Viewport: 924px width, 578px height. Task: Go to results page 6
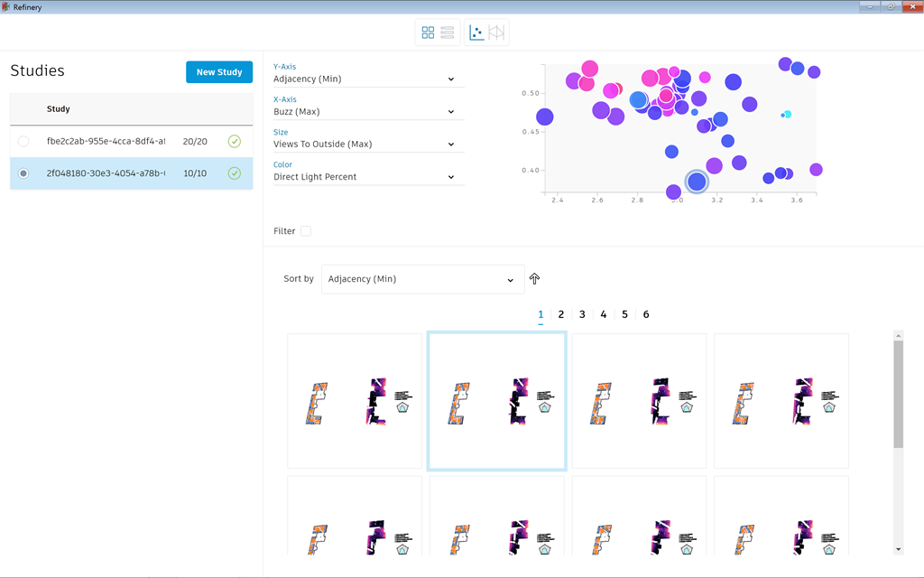pos(646,314)
